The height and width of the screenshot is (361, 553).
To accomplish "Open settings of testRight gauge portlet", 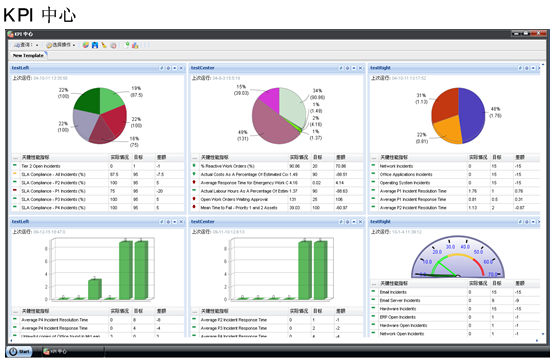I will point(527,222).
